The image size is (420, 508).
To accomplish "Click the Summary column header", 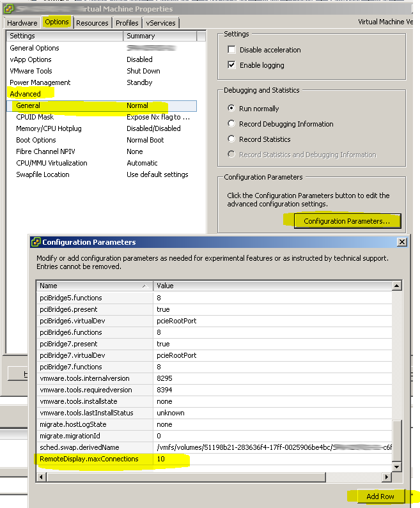I will pyautogui.click(x=160, y=36).
